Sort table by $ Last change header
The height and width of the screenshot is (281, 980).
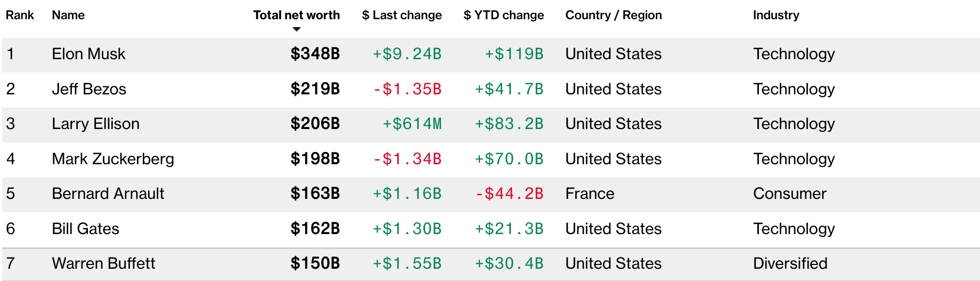(x=402, y=15)
